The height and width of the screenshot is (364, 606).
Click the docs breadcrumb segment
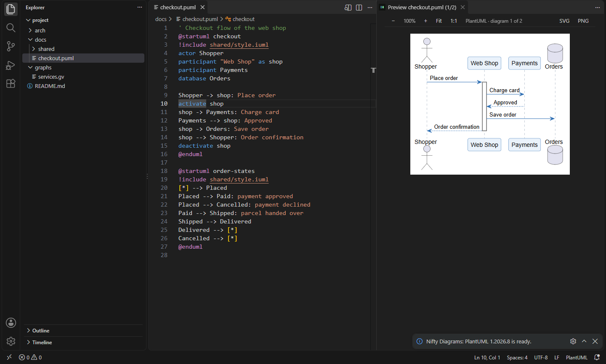point(161,19)
